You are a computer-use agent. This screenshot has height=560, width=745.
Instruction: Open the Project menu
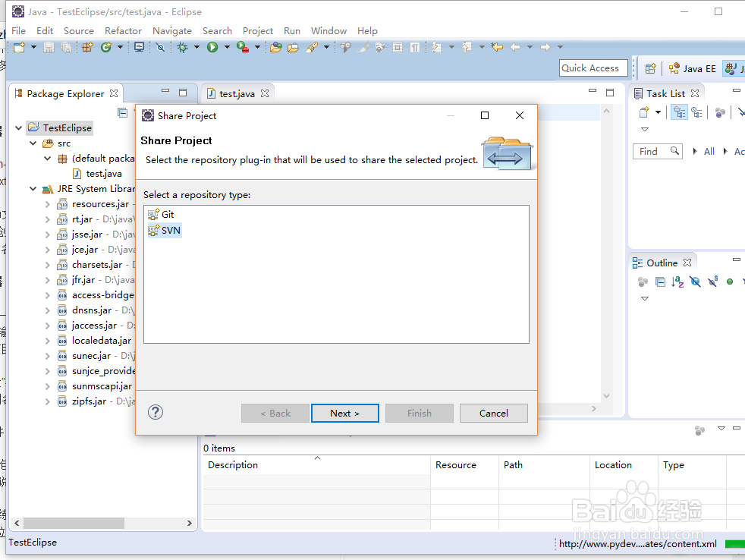pos(258,31)
